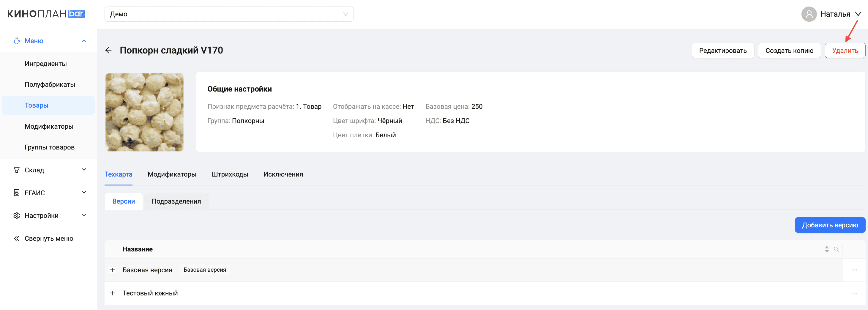Click the search icon in Название column

[836, 249]
